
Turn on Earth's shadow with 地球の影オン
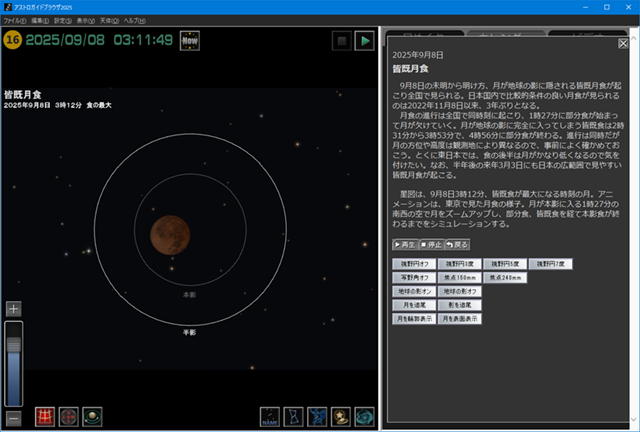click(413, 290)
